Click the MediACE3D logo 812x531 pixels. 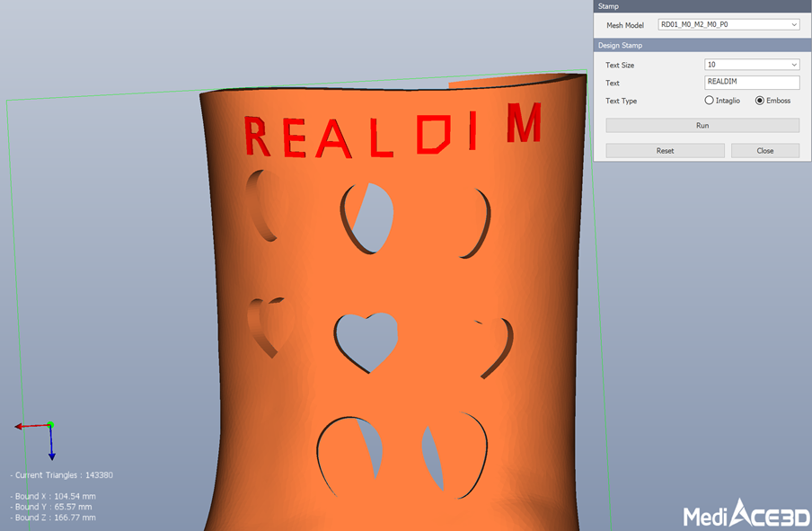click(x=746, y=515)
